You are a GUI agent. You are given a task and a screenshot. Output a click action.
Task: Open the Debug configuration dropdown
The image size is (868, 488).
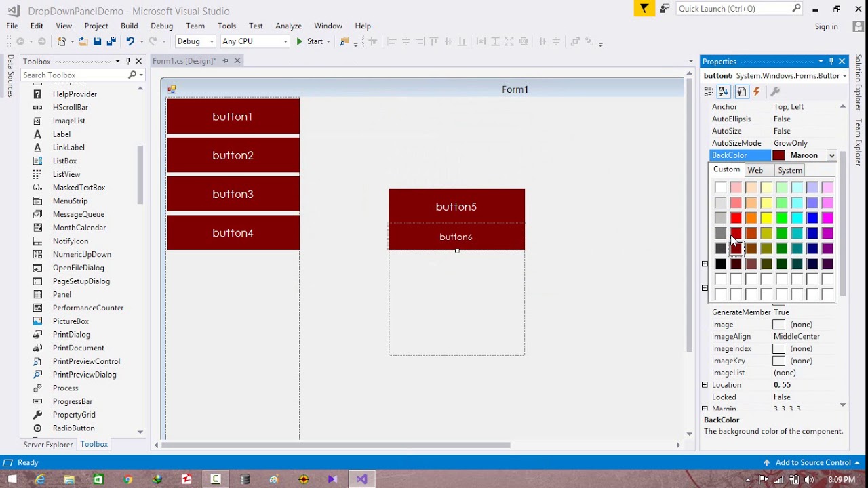(195, 41)
